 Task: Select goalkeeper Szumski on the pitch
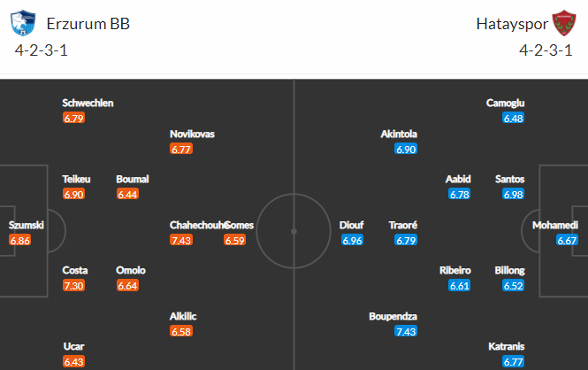27,226
